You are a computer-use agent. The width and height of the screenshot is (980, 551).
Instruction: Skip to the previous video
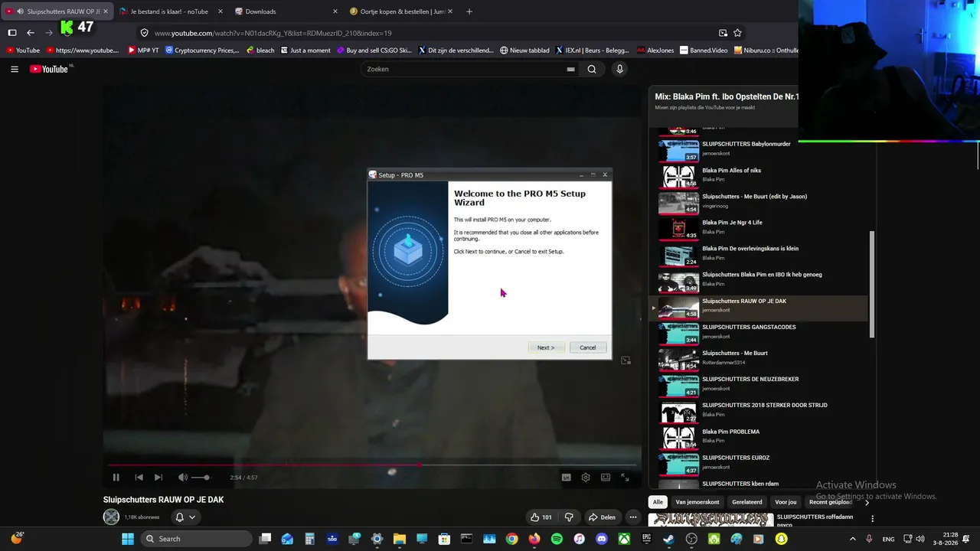click(139, 478)
